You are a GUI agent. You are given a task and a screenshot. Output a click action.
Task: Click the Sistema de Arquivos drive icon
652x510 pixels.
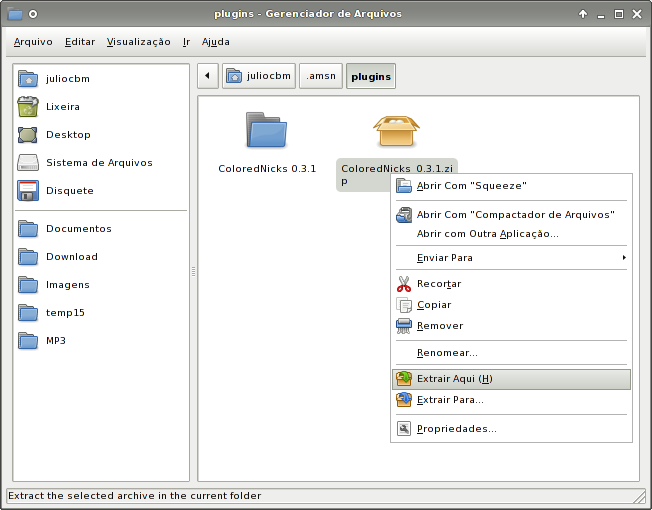[x=28, y=163]
